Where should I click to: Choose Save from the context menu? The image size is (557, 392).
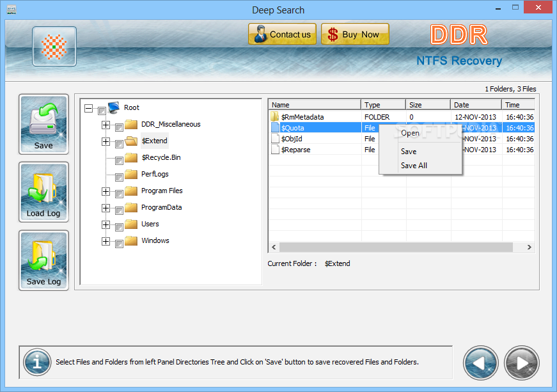420,152
